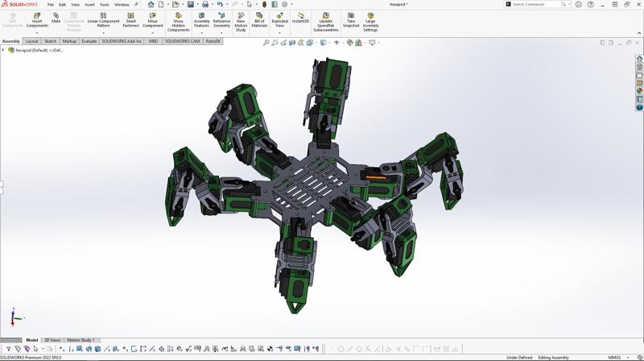Switch to the Sketch tab
The height and width of the screenshot is (361, 644).
pyautogui.click(x=50, y=41)
